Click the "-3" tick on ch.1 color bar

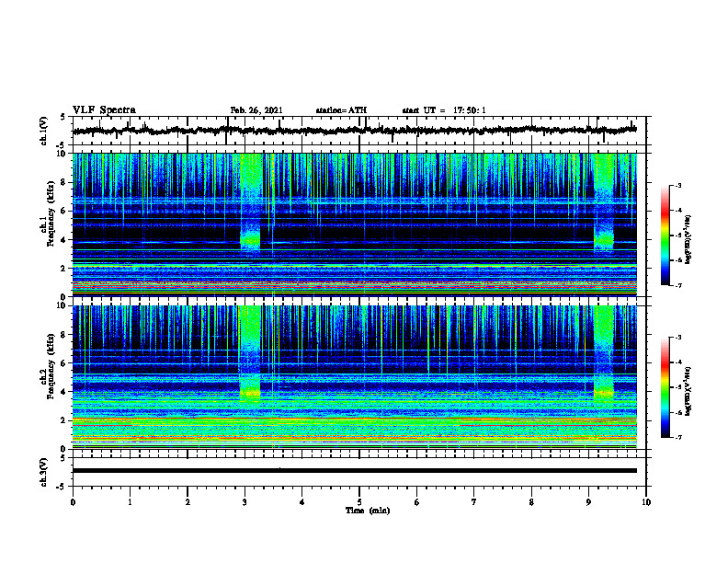[678, 186]
